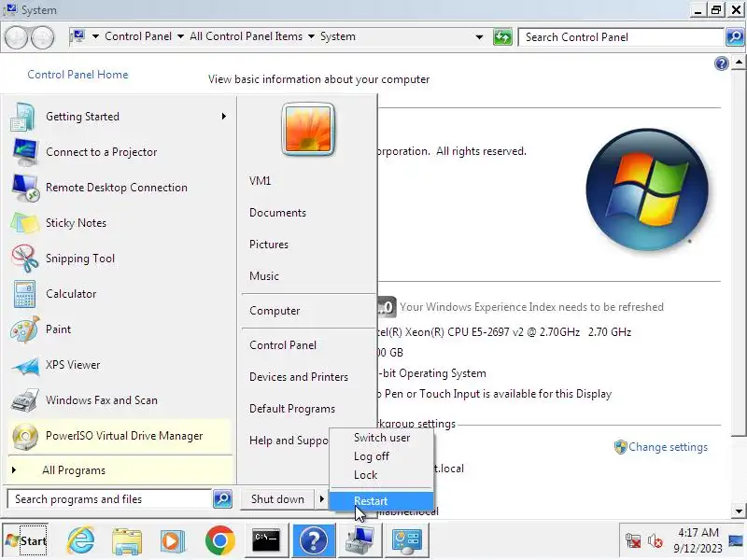Open Windows Fax and Scan icon
Image resolution: width=747 pixels, height=560 pixels.
[x=25, y=400]
